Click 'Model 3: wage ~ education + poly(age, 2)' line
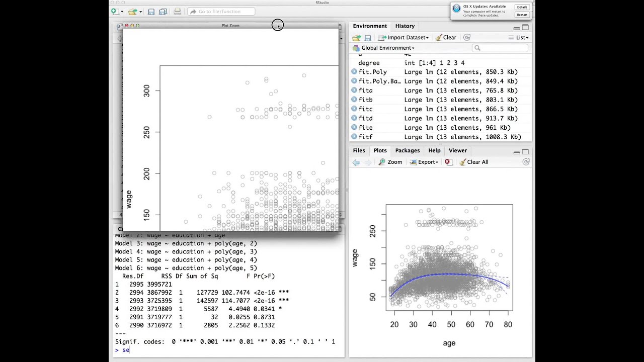 click(186, 243)
